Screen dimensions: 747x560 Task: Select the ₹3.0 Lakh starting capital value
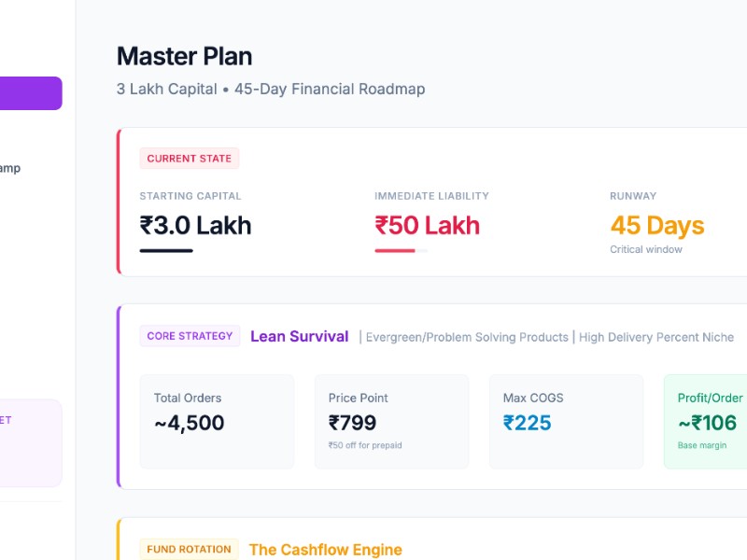(x=195, y=226)
